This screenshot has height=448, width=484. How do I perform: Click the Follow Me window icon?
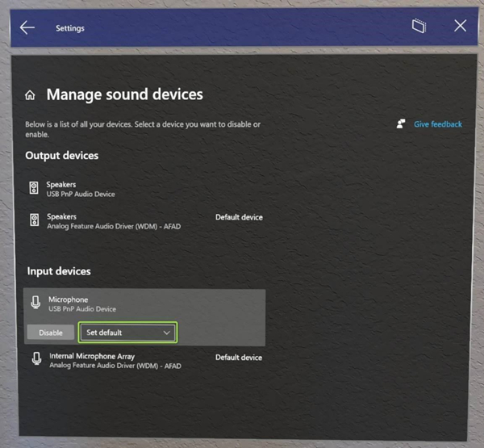click(x=419, y=27)
